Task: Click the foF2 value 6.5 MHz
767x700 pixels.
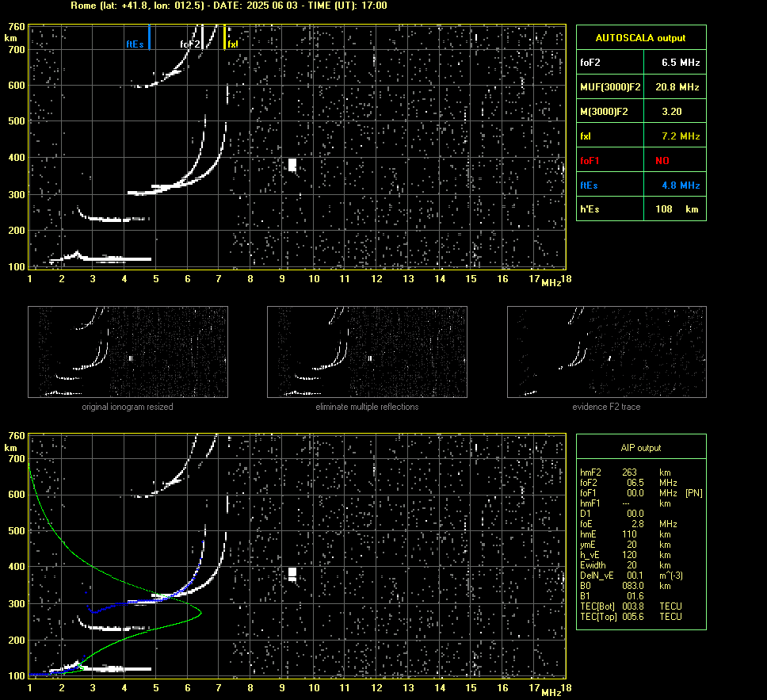Action: 681,63
